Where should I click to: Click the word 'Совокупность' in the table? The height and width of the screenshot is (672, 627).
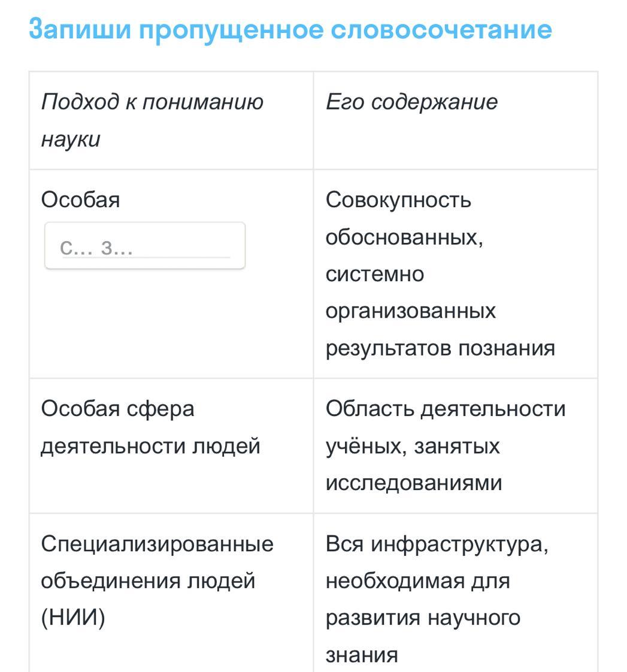[x=398, y=200]
